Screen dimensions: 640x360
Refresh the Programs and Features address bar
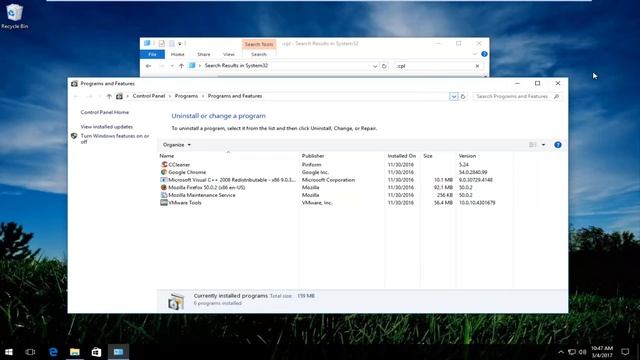pyautogui.click(x=463, y=96)
